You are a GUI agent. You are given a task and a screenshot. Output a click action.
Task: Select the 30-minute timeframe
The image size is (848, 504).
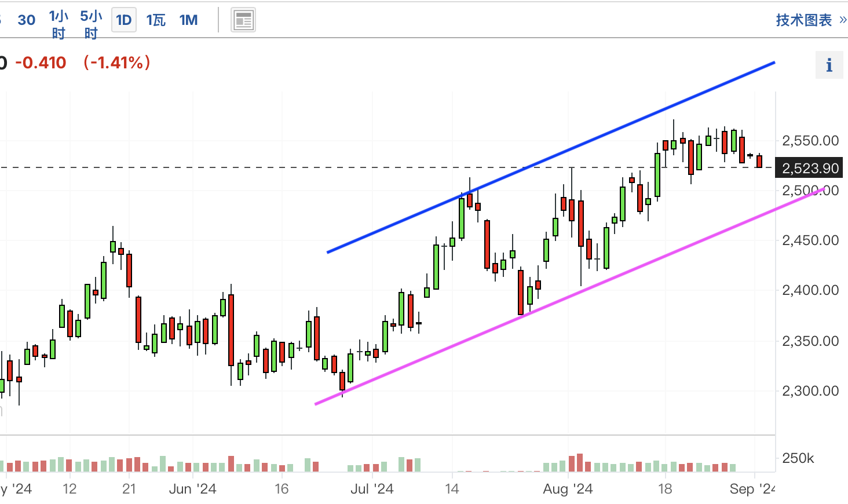click(x=27, y=20)
